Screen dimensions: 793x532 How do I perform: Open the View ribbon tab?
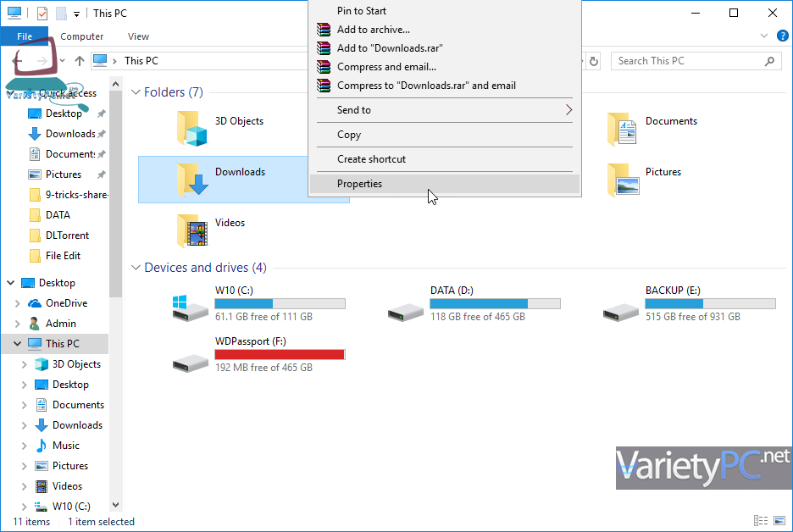tap(138, 36)
